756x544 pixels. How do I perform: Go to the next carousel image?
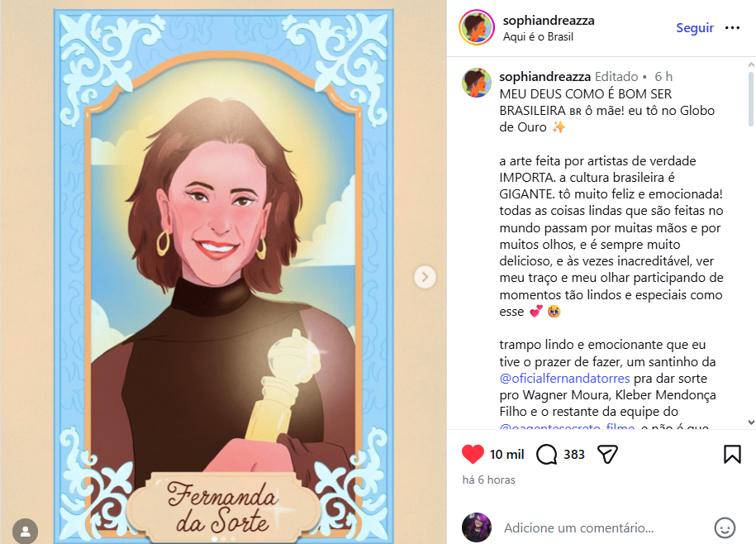pyautogui.click(x=425, y=277)
